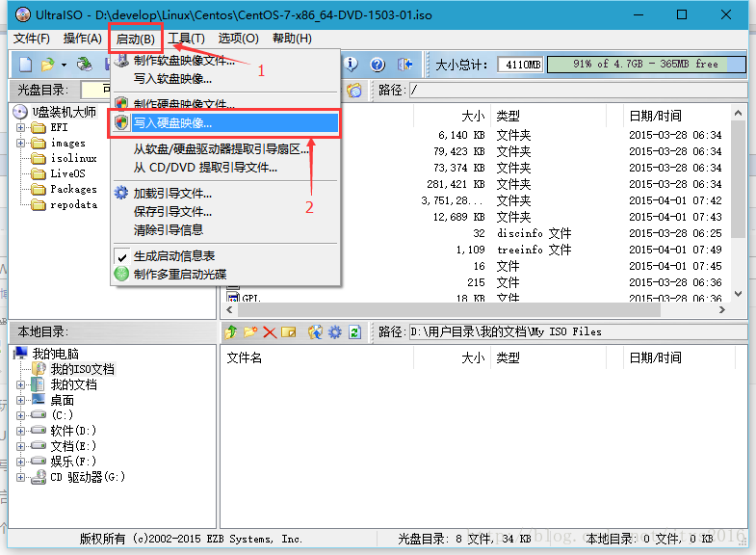Click the green disc icon of 制作多重启动光碟
Viewport: 756px width, 555px height.
(x=121, y=274)
